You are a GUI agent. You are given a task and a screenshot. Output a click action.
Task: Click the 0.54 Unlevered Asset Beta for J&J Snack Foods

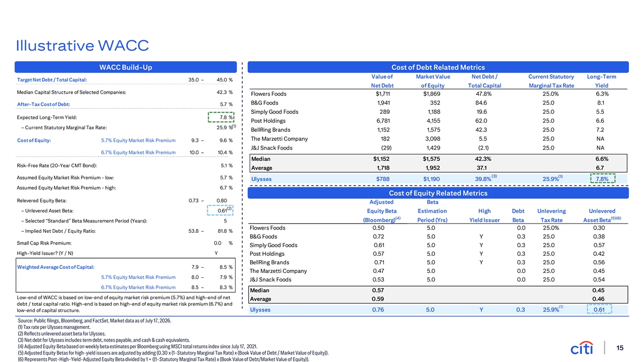click(x=598, y=279)
